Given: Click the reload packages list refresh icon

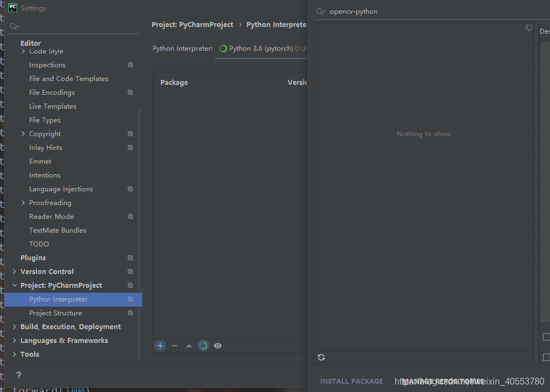Looking at the screenshot, I should click(321, 357).
